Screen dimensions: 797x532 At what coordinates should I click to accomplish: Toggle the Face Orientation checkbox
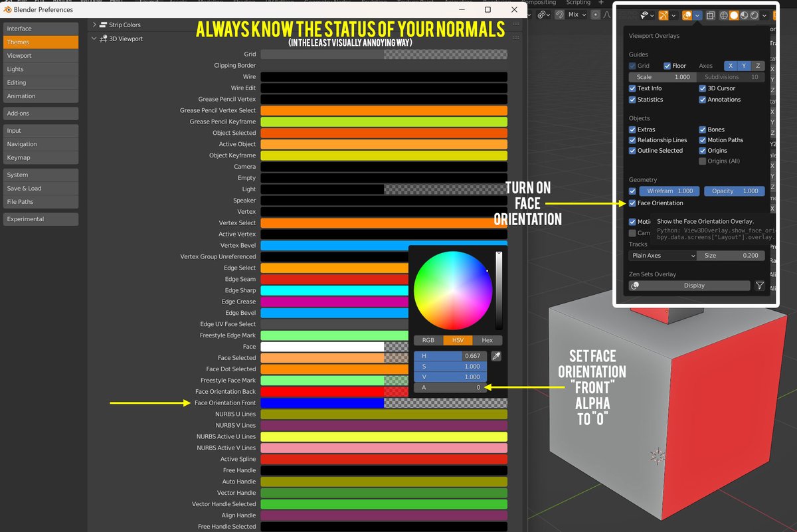click(x=632, y=203)
